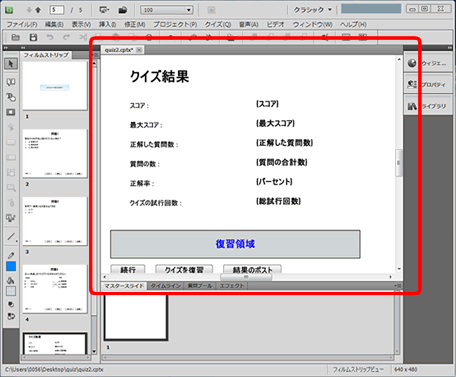Switch to the エフェクト tab
The image size is (456, 377).
click(x=232, y=286)
